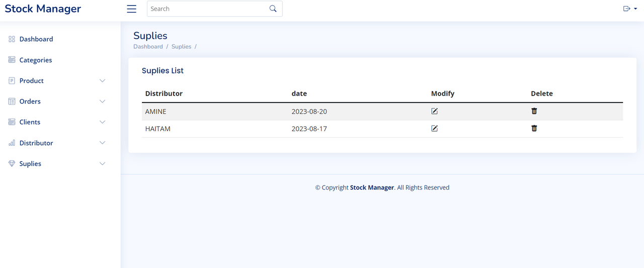Click the date column header
The height and width of the screenshot is (268, 644).
(x=299, y=94)
